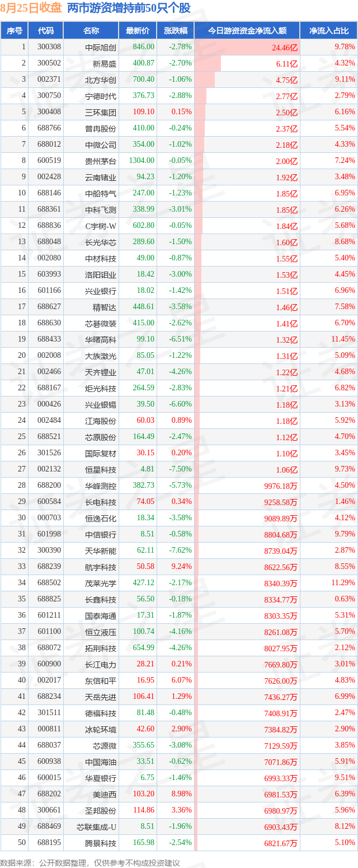358x868 pixels.
Task: Click the title 两市游资增持前50只个股
Action: [x=129, y=8]
